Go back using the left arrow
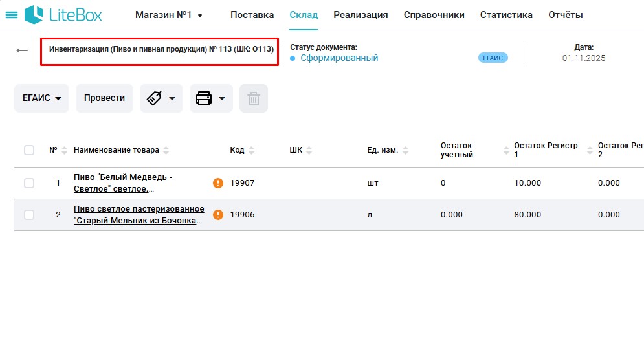This screenshot has width=644, height=363. (x=22, y=50)
